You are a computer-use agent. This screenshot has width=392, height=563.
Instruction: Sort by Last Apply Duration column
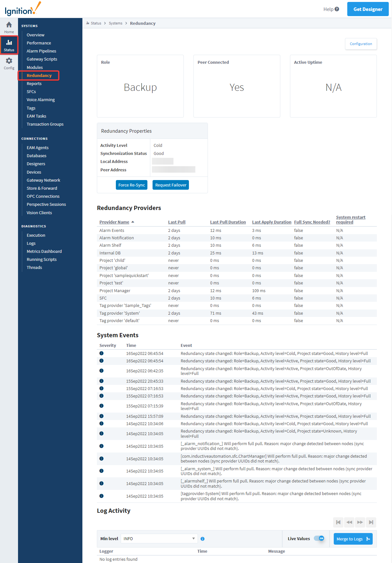272,222
